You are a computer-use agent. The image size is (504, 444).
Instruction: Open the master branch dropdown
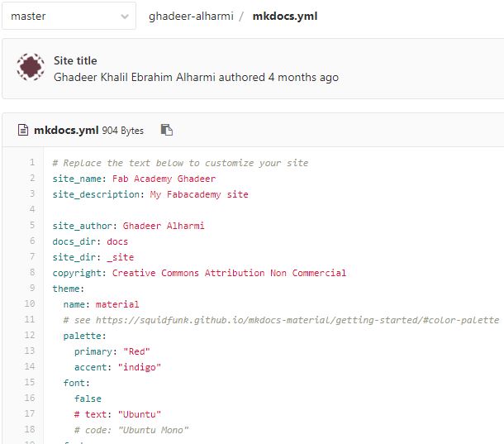pos(68,16)
